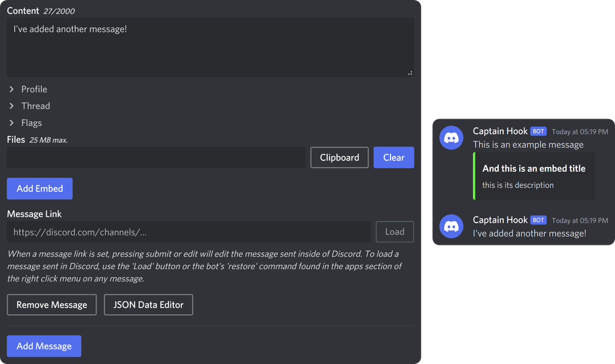Remove this message from the editor

51,304
